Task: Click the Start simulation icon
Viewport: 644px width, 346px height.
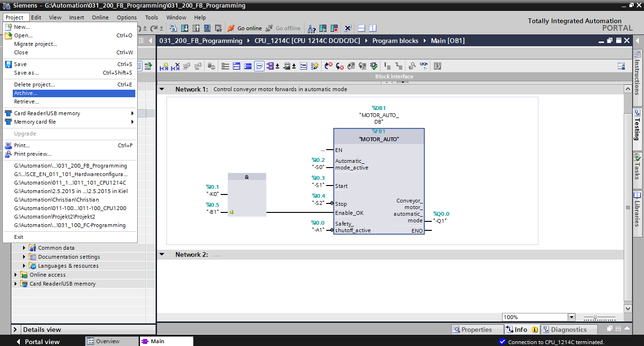Action: (207, 28)
